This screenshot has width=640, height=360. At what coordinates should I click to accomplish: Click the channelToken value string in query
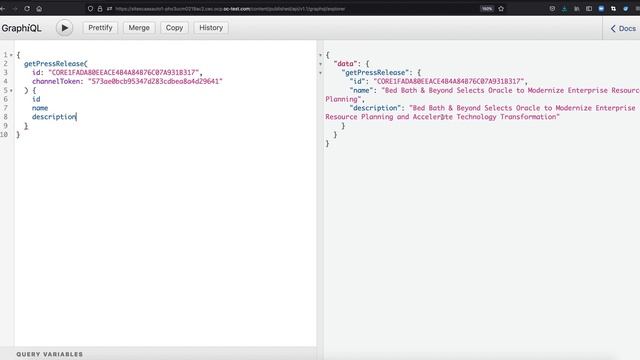[x=156, y=81]
